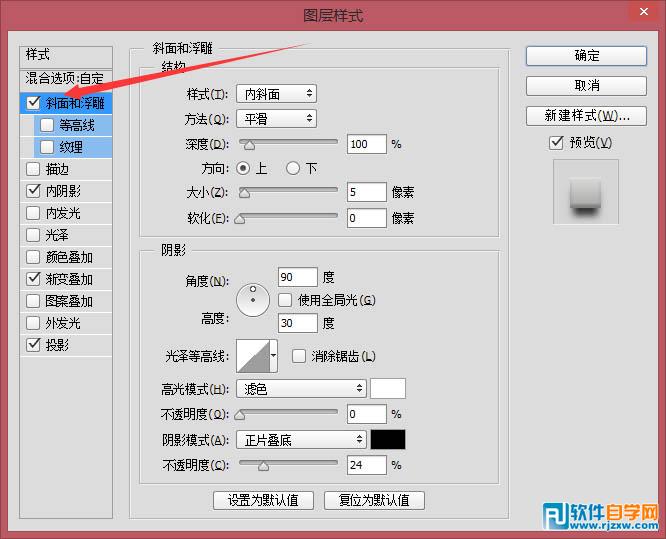Image resolution: width=666 pixels, height=539 pixels.
Task: Tick the 颜色叠加 checkbox
Action: click(33, 257)
